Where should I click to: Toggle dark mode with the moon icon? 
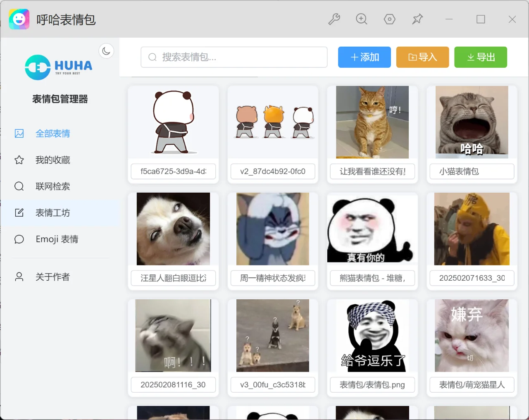(x=106, y=50)
